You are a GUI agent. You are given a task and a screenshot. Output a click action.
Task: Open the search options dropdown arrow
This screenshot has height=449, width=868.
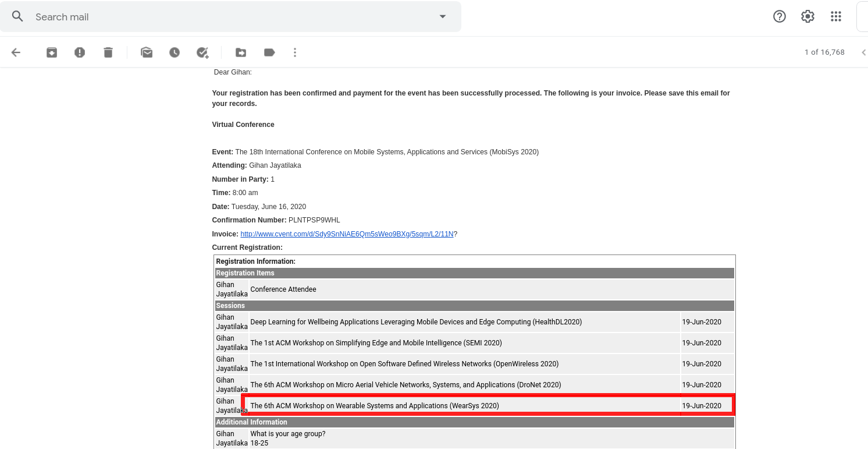coord(443,17)
